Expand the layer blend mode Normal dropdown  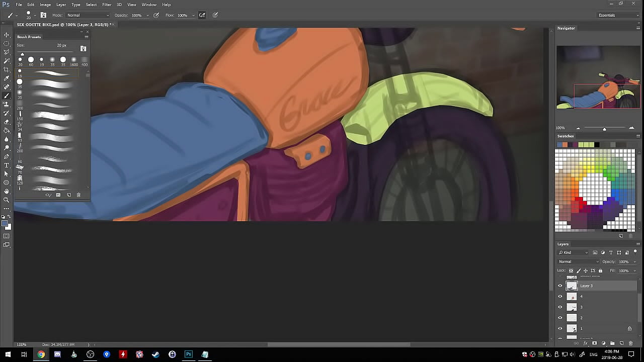coord(578,261)
